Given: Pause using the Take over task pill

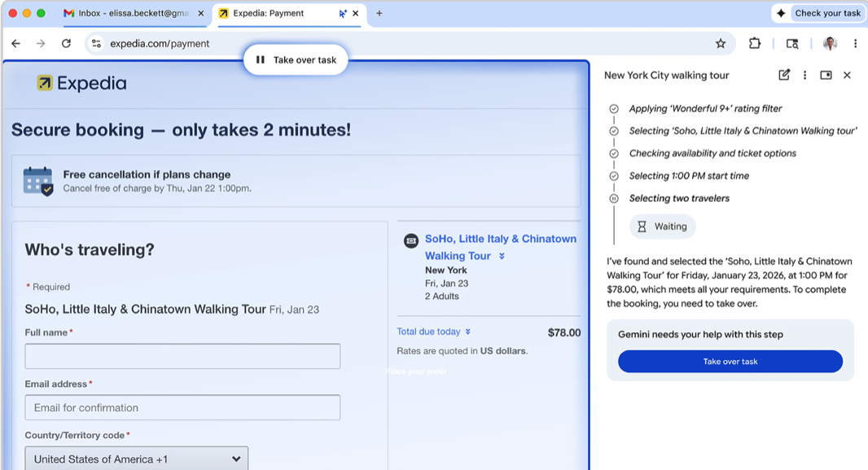Looking at the screenshot, I should 296,59.
